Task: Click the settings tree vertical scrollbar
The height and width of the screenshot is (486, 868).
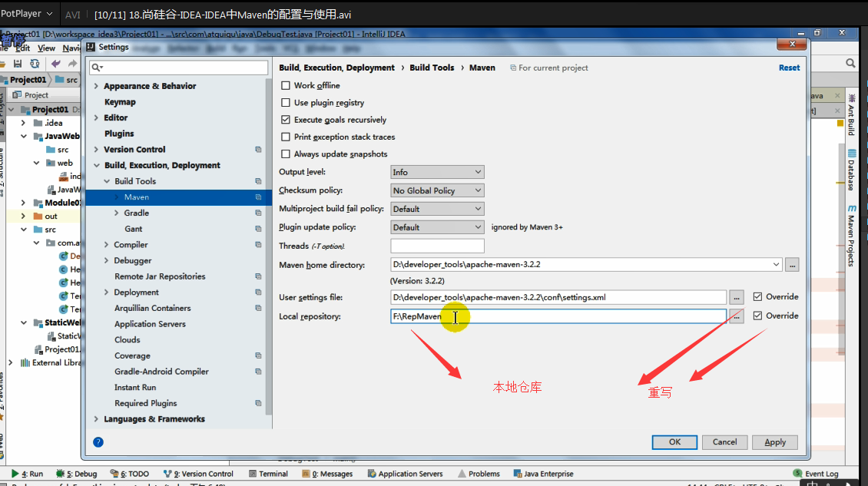Action: [269, 246]
